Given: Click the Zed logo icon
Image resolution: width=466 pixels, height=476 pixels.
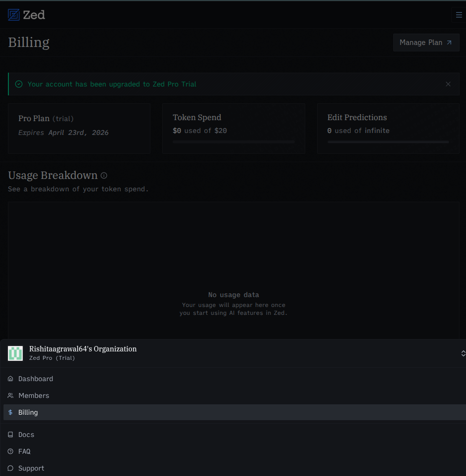Looking at the screenshot, I should pos(14,15).
